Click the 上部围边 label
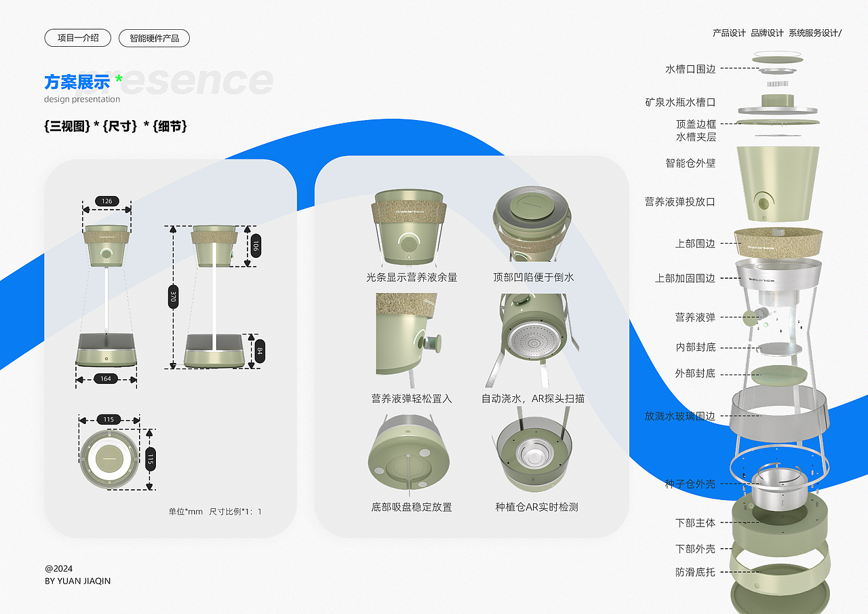 [696, 244]
